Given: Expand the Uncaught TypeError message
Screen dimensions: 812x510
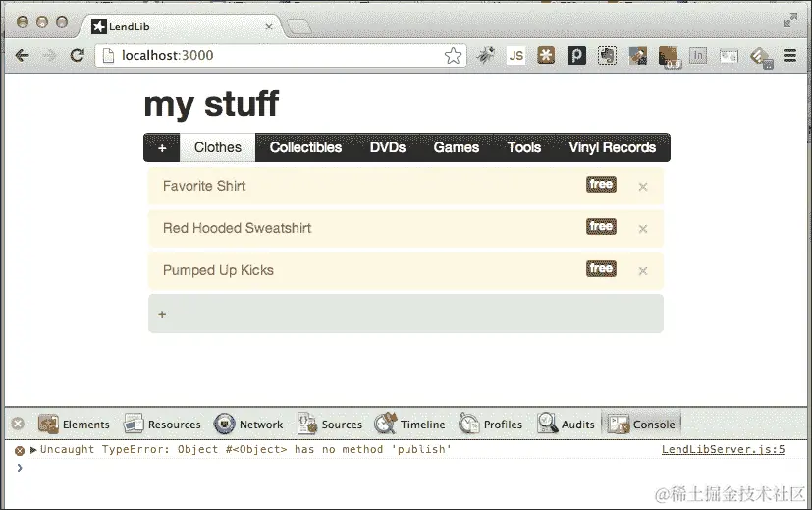Looking at the screenshot, I should click(x=33, y=449).
